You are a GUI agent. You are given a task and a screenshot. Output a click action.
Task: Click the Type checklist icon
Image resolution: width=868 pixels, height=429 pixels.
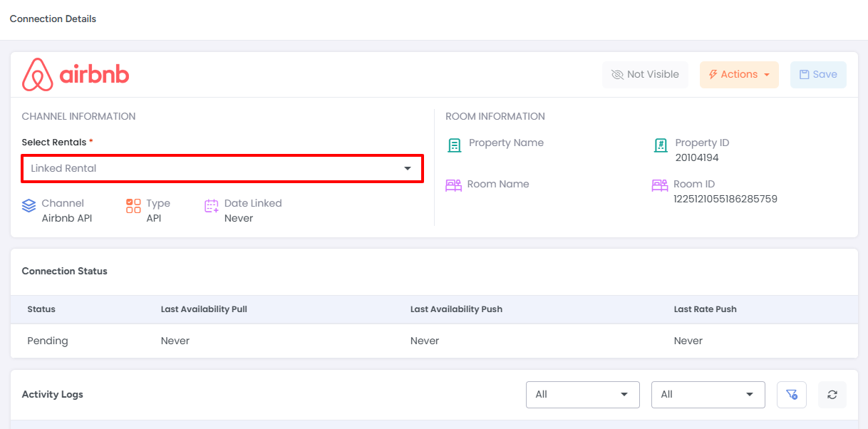pyautogui.click(x=133, y=206)
